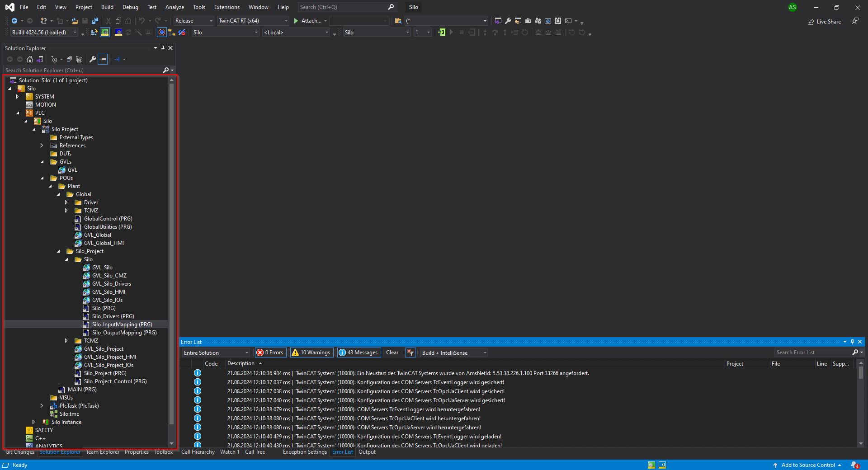Click the feedback person icon at top right
Image resolution: width=868 pixels, height=470 pixels.
tap(855, 21)
